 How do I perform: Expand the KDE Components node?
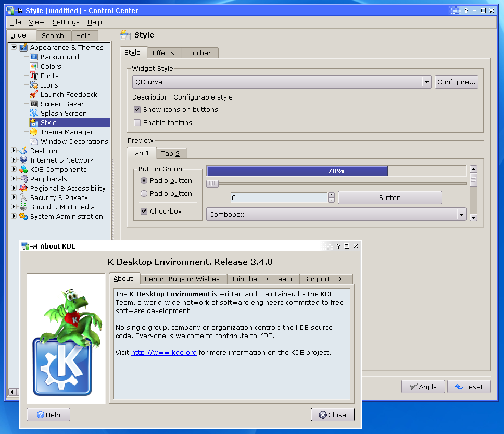pyautogui.click(x=14, y=169)
